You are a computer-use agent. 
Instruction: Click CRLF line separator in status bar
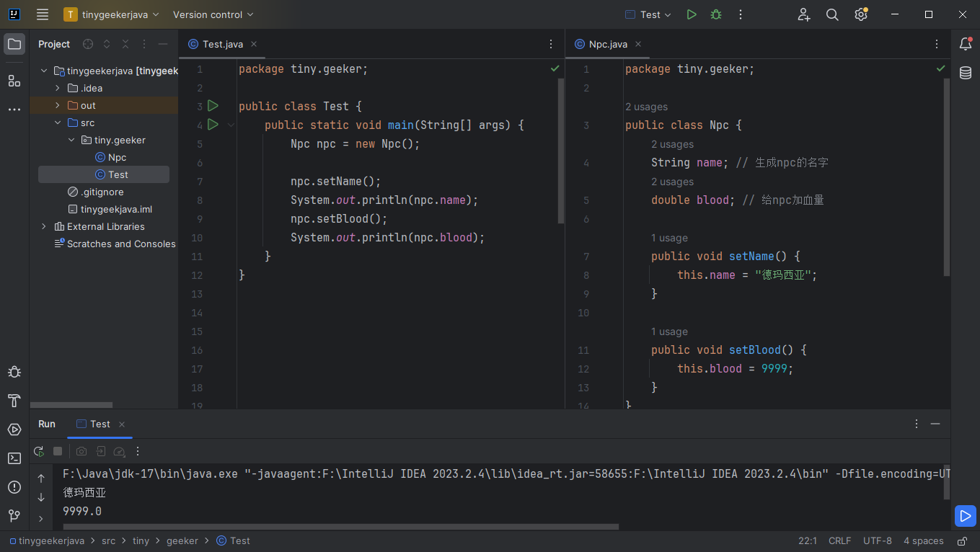840,540
